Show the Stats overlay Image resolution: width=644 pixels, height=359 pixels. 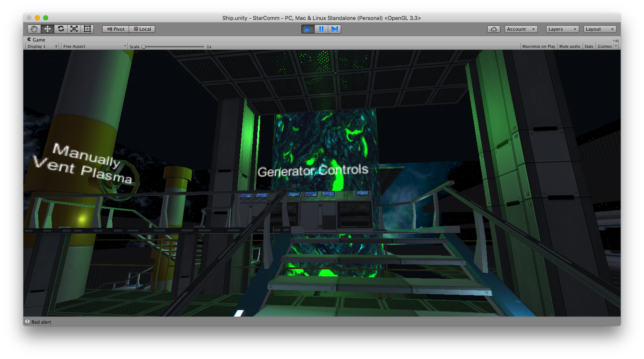pyautogui.click(x=588, y=46)
